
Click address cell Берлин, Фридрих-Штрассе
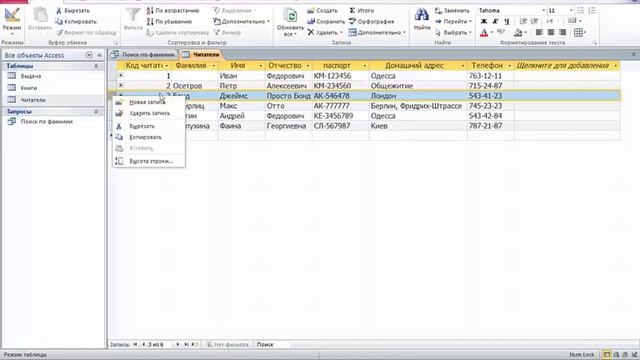(x=418, y=106)
